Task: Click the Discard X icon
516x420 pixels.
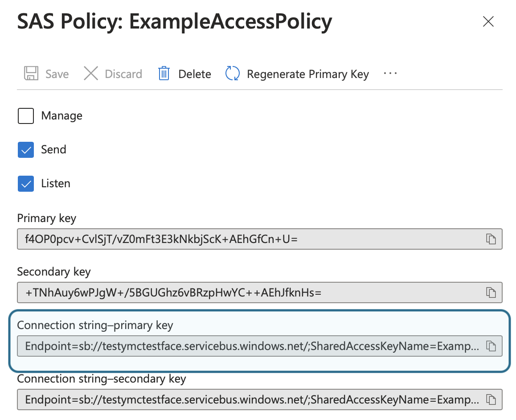Action: tap(91, 74)
